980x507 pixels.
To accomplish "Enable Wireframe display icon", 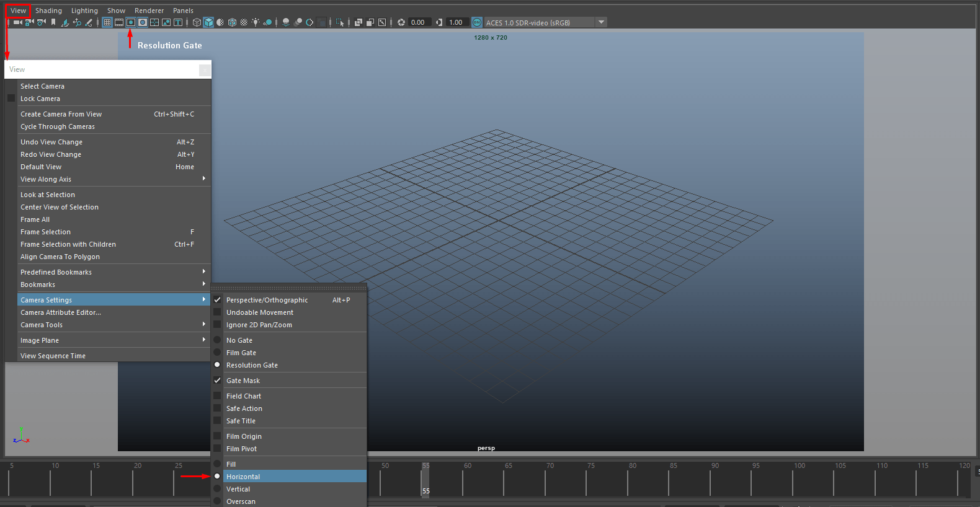I will (x=197, y=22).
